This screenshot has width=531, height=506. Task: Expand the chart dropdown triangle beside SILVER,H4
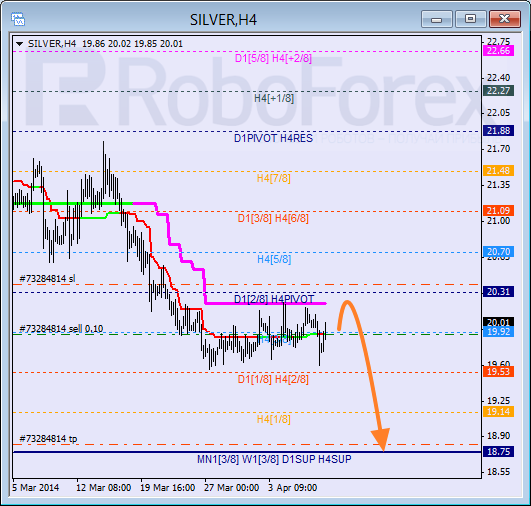pos(19,44)
